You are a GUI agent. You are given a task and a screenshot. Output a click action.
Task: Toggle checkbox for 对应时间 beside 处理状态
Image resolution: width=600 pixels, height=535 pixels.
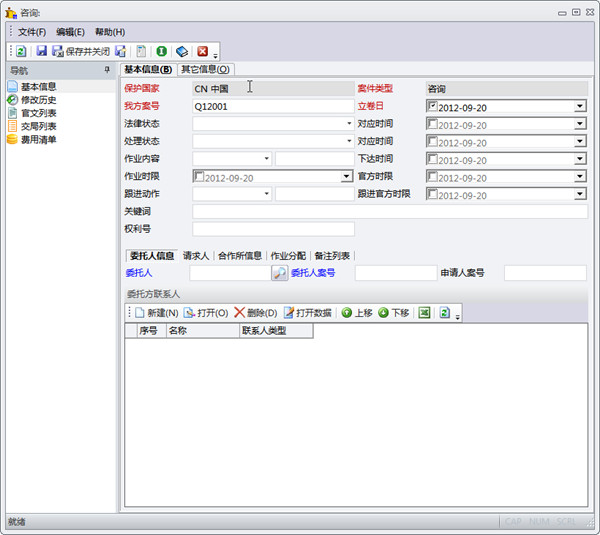click(432, 141)
